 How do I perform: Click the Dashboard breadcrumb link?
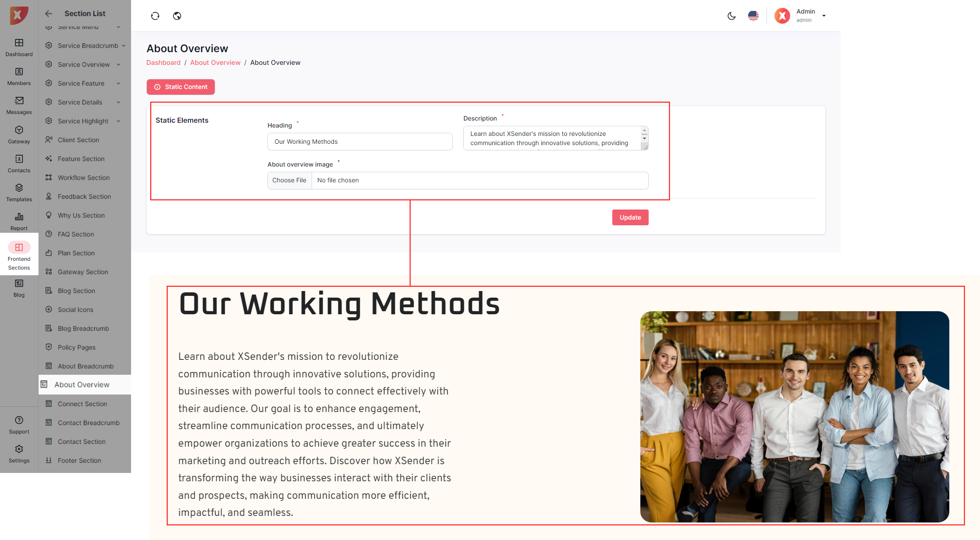pos(163,63)
